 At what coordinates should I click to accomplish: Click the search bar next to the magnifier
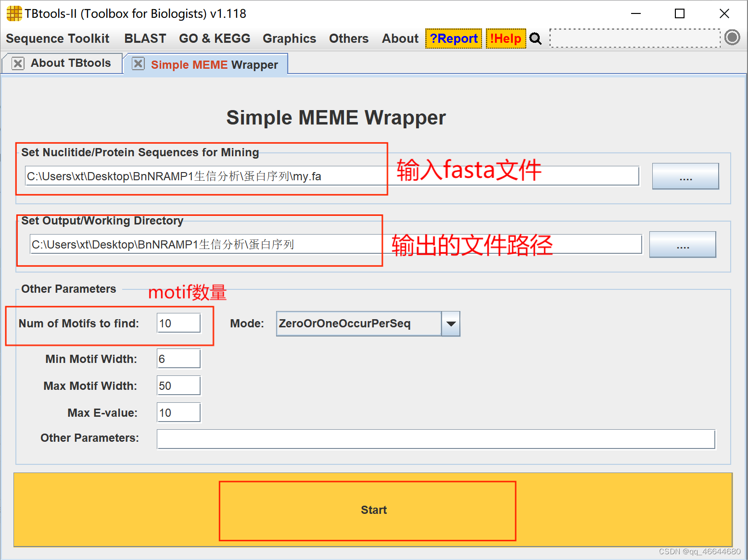[x=634, y=38]
